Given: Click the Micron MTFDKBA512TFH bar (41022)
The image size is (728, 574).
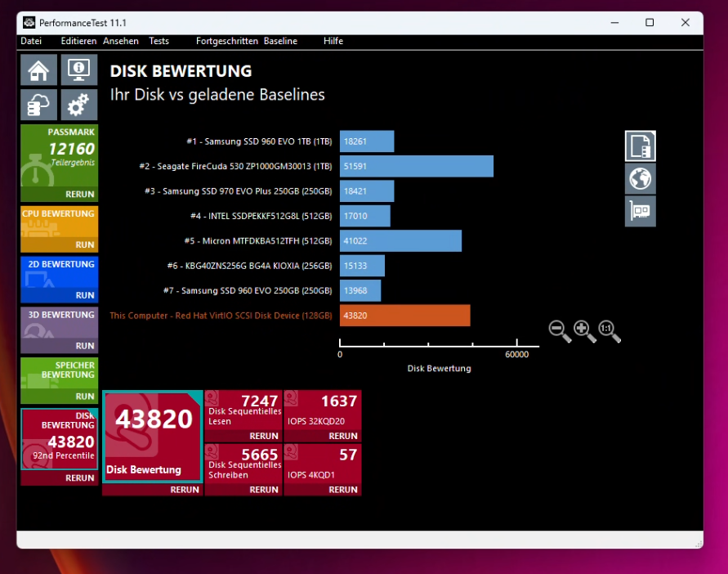Looking at the screenshot, I should click(x=400, y=240).
